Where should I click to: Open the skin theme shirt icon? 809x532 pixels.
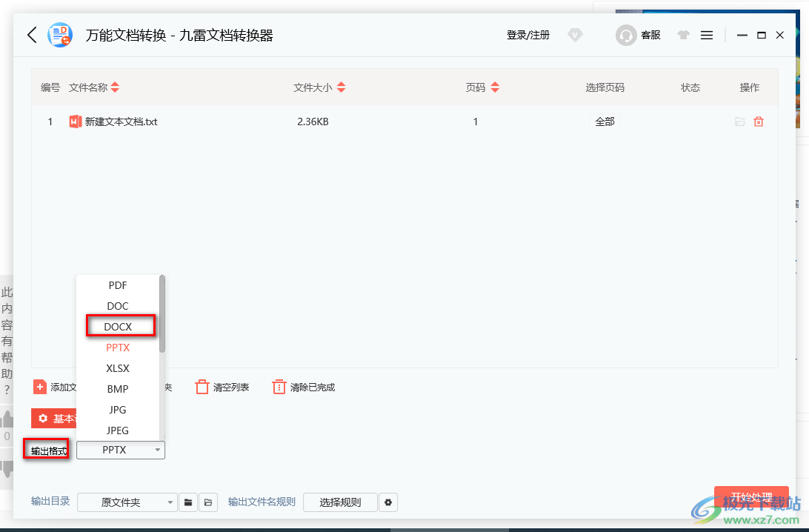pyautogui.click(x=684, y=35)
